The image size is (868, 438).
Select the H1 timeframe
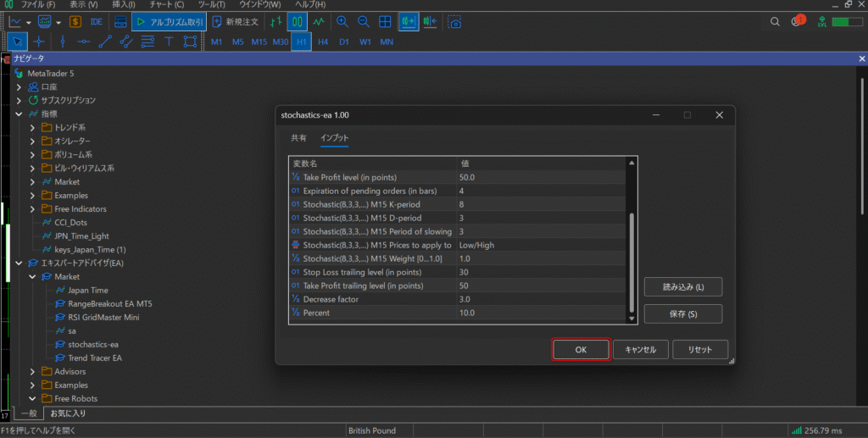click(x=301, y=42)
